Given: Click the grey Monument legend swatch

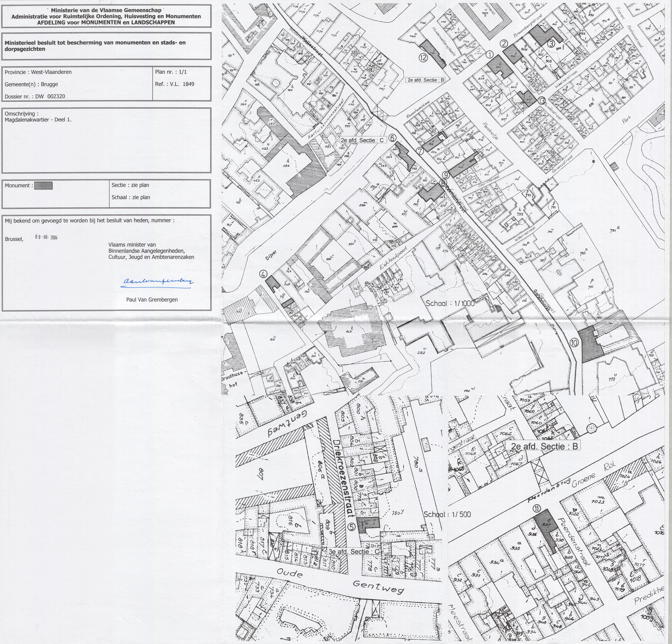Looking at the screenshot, I should [x=44, y=186].
